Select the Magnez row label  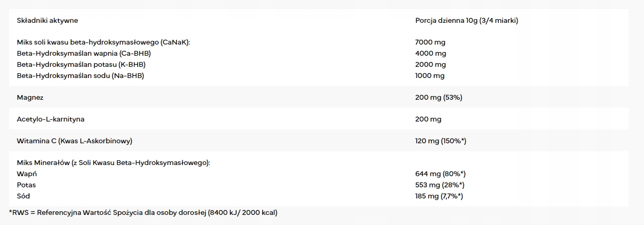click(x=30, y=98)
